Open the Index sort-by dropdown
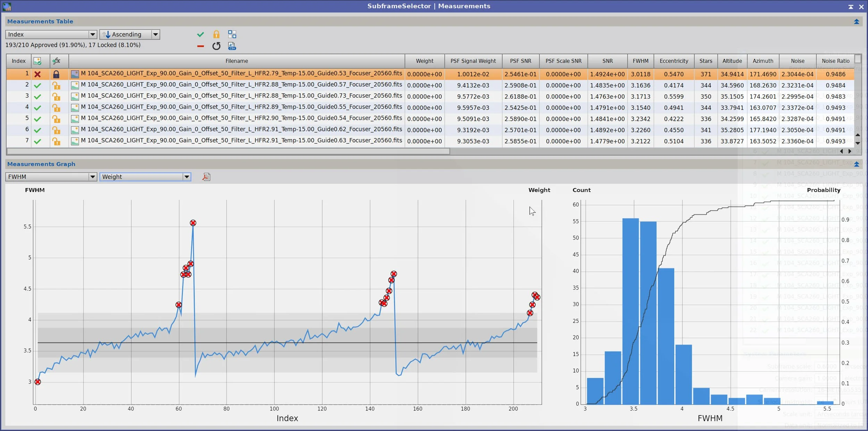Image resolution: width=868 pixels, height=431 pixels. point(51,34)
